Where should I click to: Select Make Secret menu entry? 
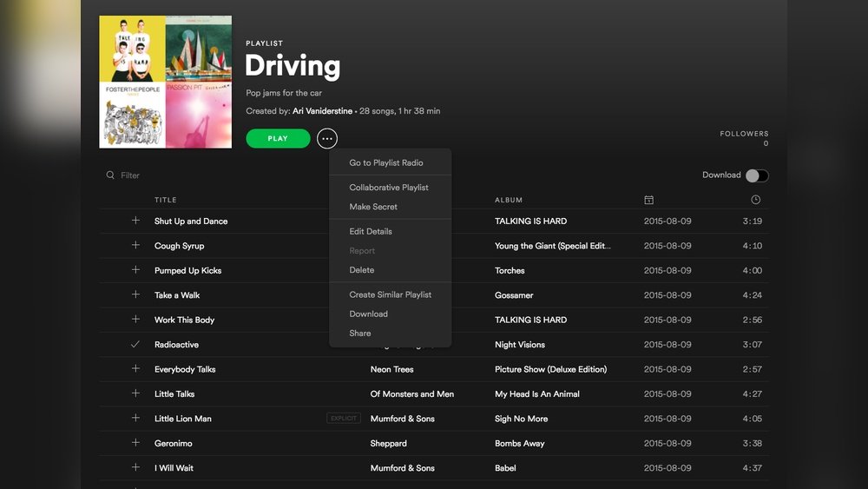[x=373, y=207]
